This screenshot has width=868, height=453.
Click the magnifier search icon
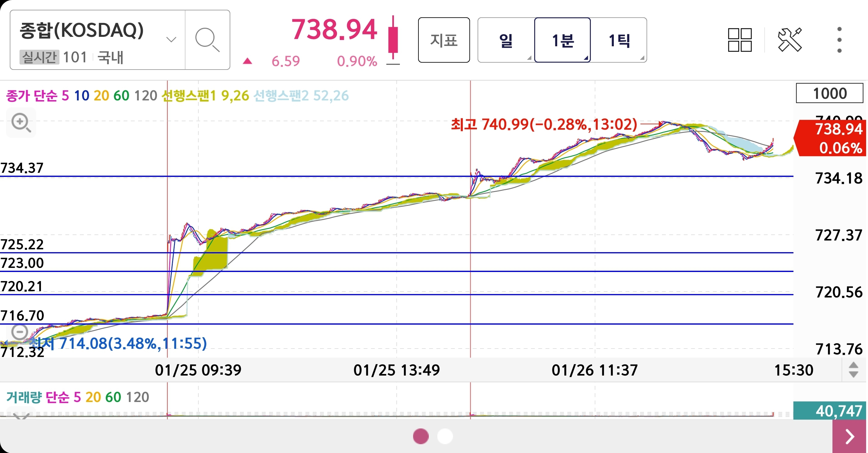click(207, 40)
